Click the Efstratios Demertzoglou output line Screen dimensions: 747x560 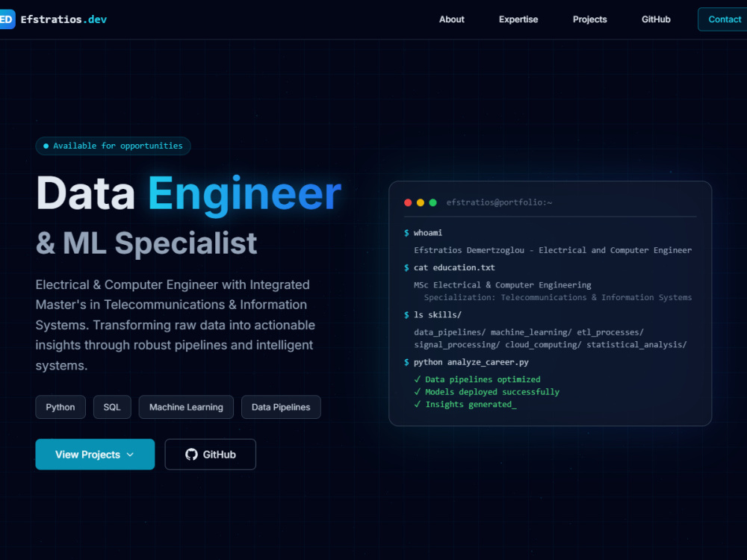553,250
